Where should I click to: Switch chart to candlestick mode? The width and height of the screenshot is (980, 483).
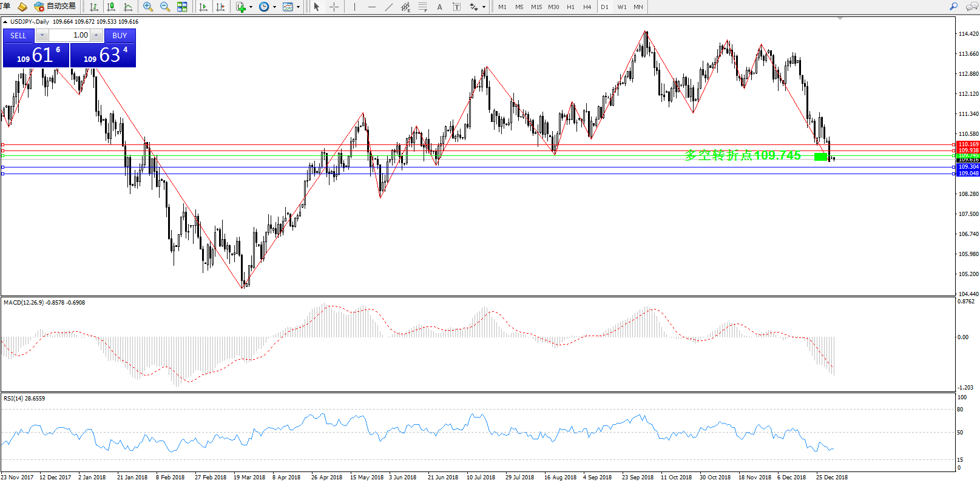coord(111,7)
